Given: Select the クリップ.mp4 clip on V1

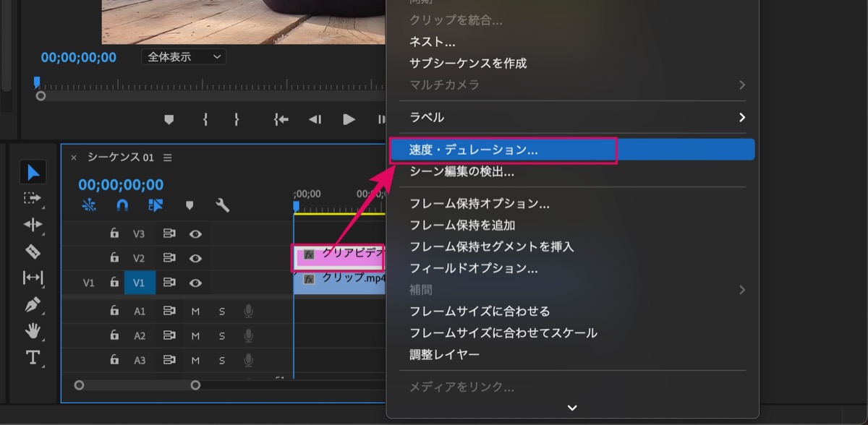Looking at the screenshot, I should 340,283.
